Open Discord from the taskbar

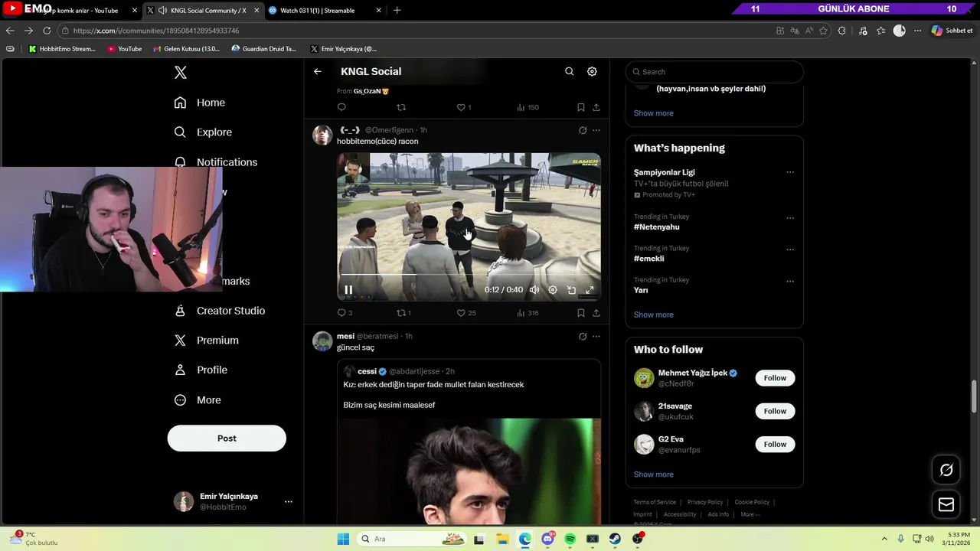547,539
